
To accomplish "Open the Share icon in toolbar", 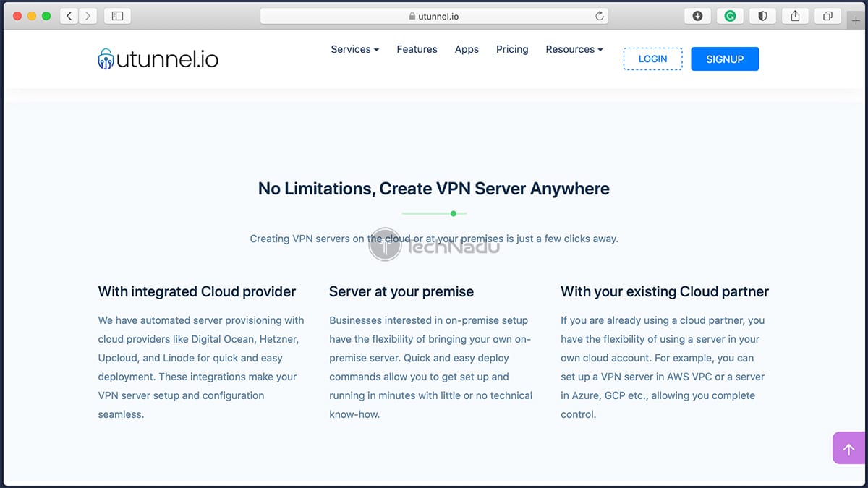I will pyautogui.click(x=795, y=15).
